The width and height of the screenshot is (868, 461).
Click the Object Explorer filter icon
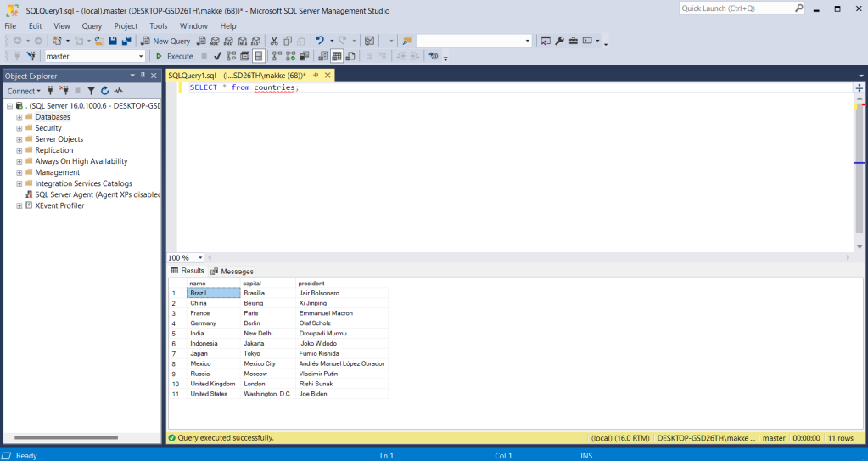point(92,90)
